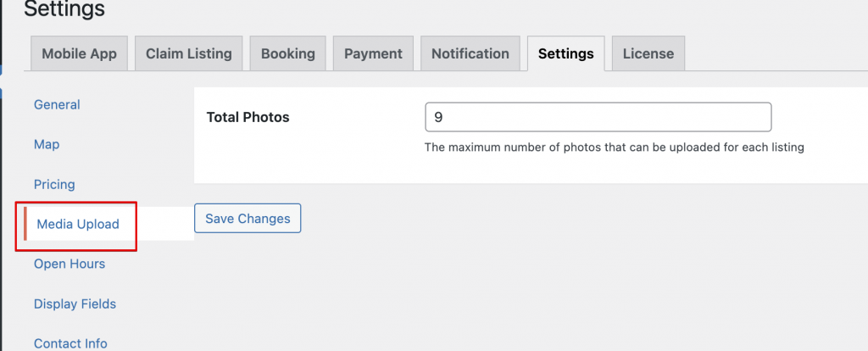
Task: Click the Settings page heading
Action: pyautogui.click(x=64, y=8)
